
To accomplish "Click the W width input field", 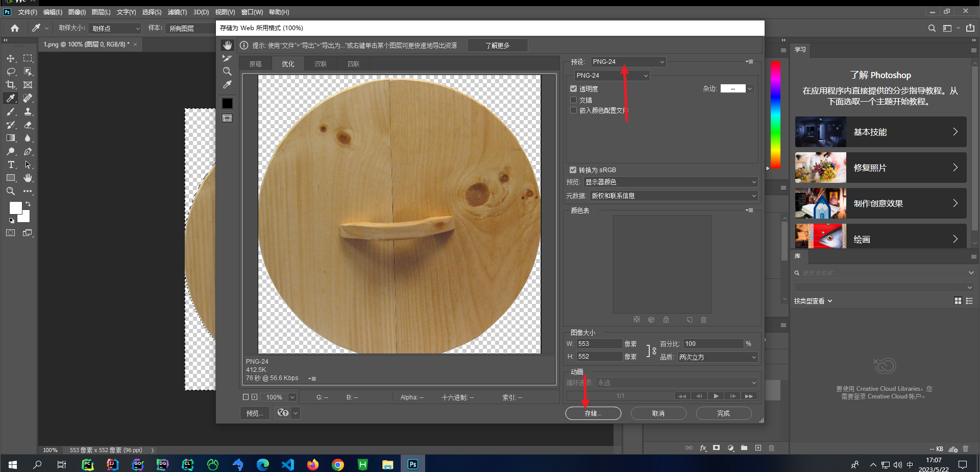I will coord(599,344).
